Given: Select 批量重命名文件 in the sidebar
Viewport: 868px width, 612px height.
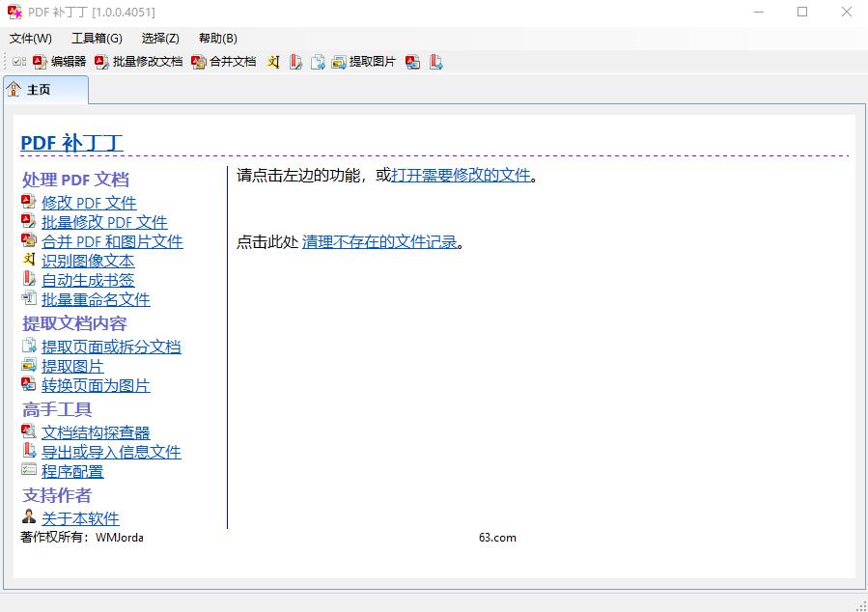Looking at the screenshot, I should coord(94,299).
